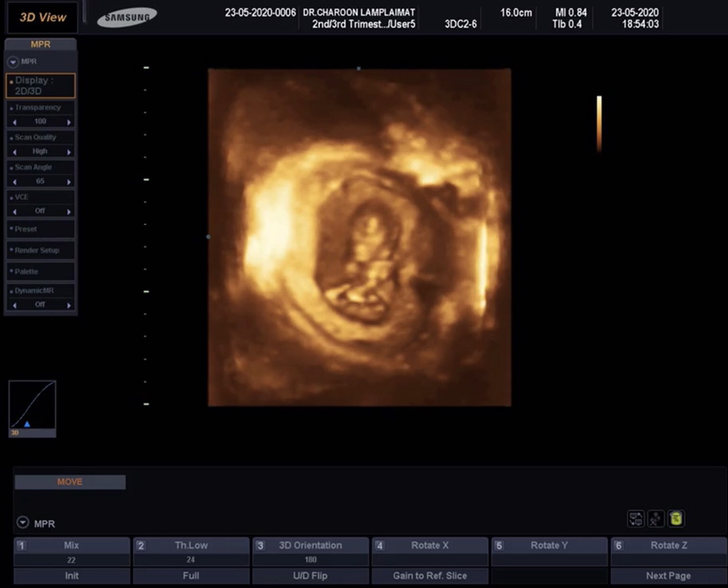Decrease Transparency with the left arrow
Screen dimensions: 728x588
15,121
